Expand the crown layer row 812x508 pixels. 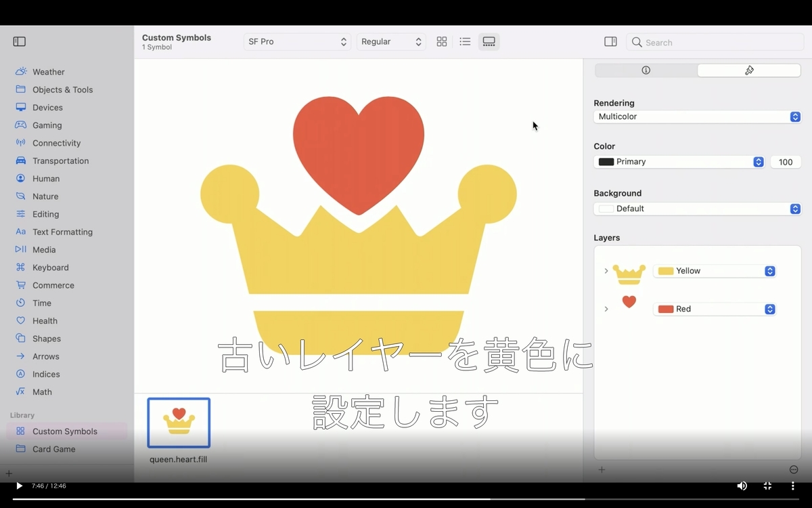[606, 271]
